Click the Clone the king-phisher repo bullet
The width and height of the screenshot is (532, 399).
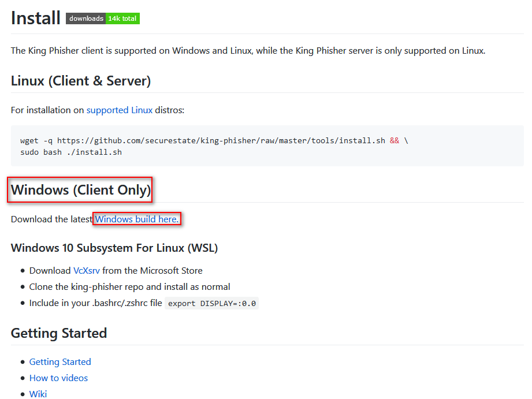[x=129, y=287]
